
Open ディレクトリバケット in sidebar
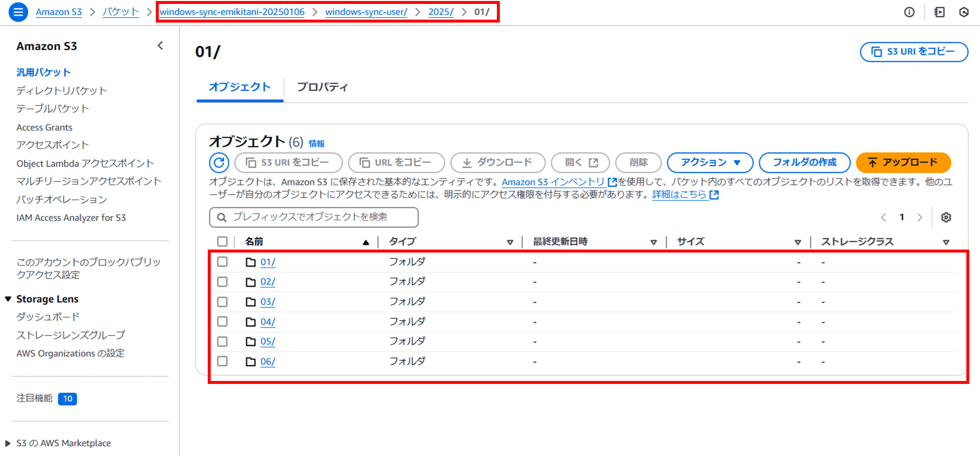coord(62,91)
